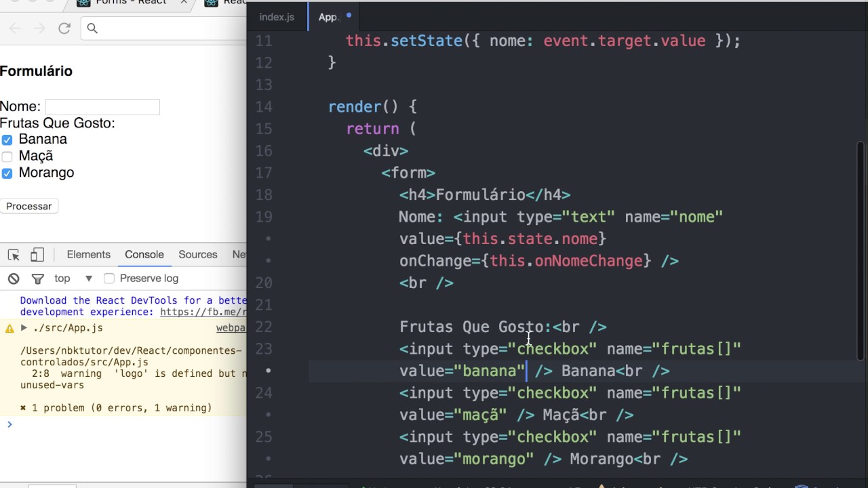868x488 pixels.
Task: Open the https://fb.me React DevTools link
Action: point(203,312)
